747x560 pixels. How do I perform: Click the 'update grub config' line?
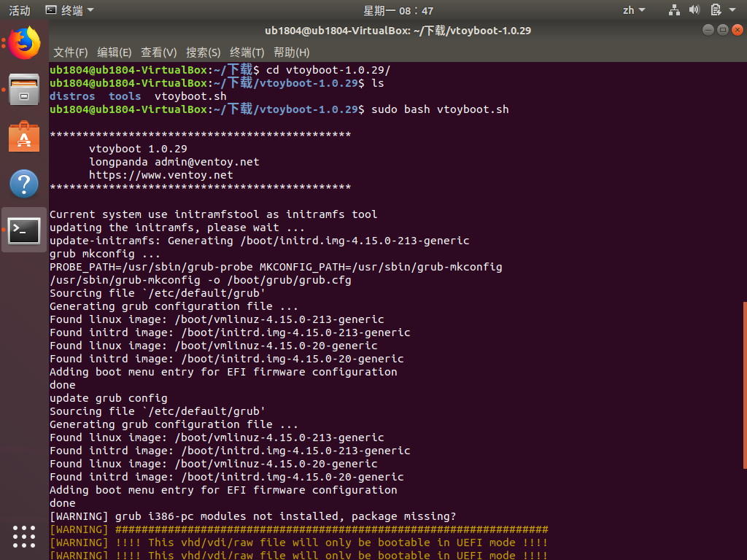(x=109, y=398)
